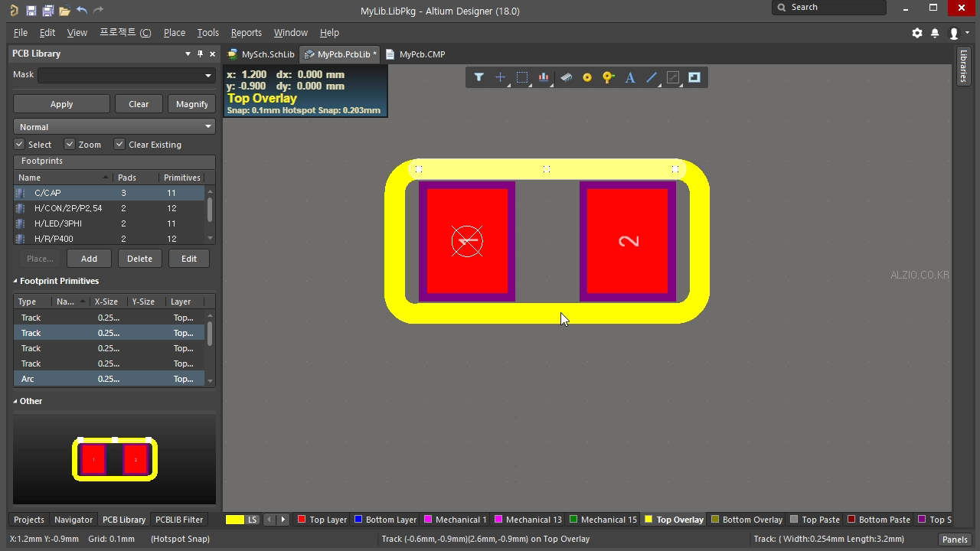Image resolution: width=980 pixels, height=551 pixels.
Task: Open the Place menu
Action: (174, 33)
